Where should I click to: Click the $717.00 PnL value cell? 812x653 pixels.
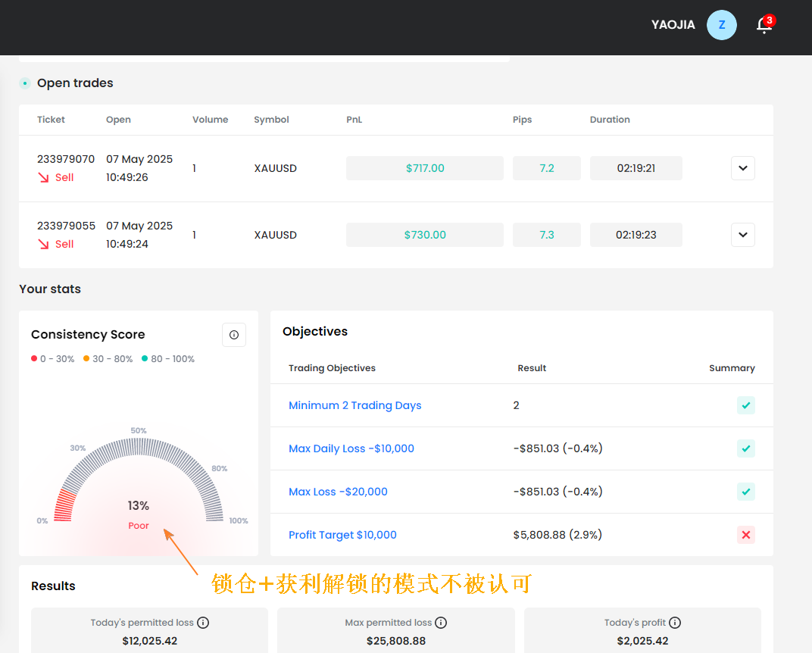point(425,168)
